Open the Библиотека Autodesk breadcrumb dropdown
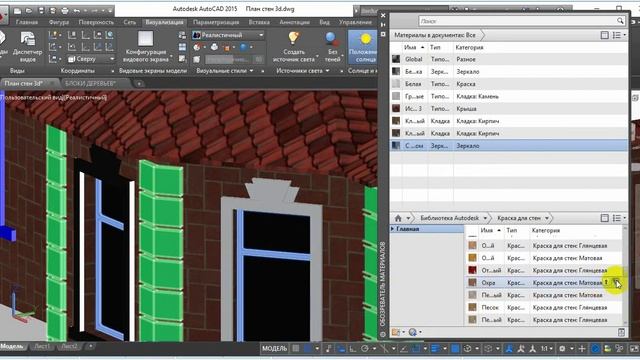This screenshot has width=640, height=360. click(485, 218)
